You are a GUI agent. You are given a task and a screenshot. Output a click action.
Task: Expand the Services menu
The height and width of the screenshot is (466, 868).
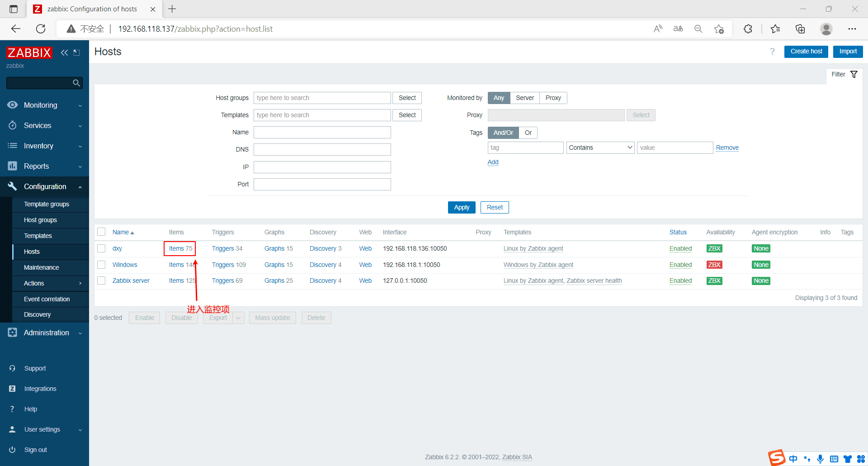(x=44, y=125)
